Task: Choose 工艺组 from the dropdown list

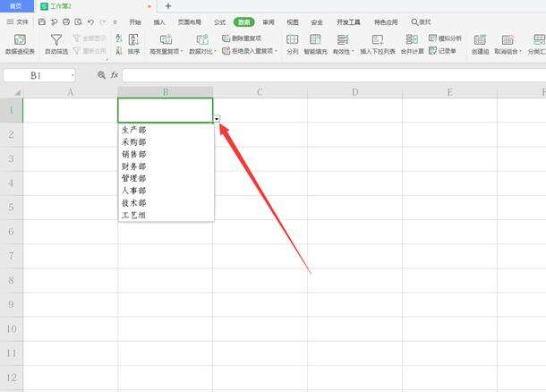Action: tap(166, 215)
